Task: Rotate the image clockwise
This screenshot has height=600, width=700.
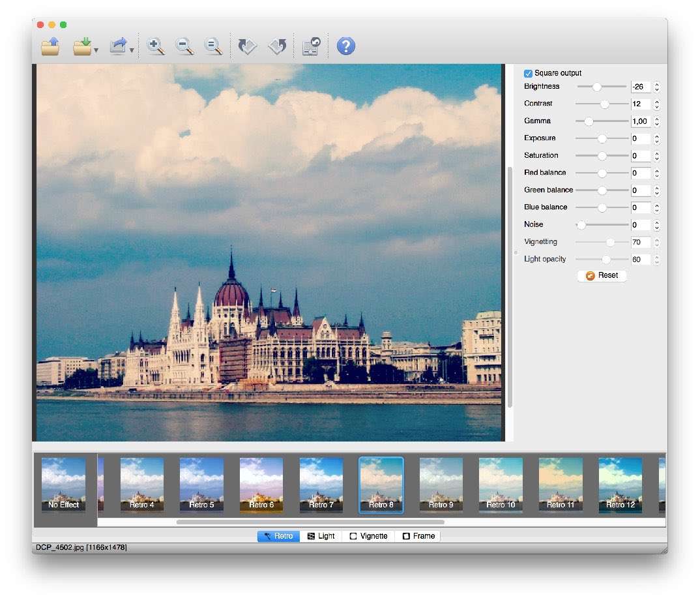Action: [x=277, y=46]
